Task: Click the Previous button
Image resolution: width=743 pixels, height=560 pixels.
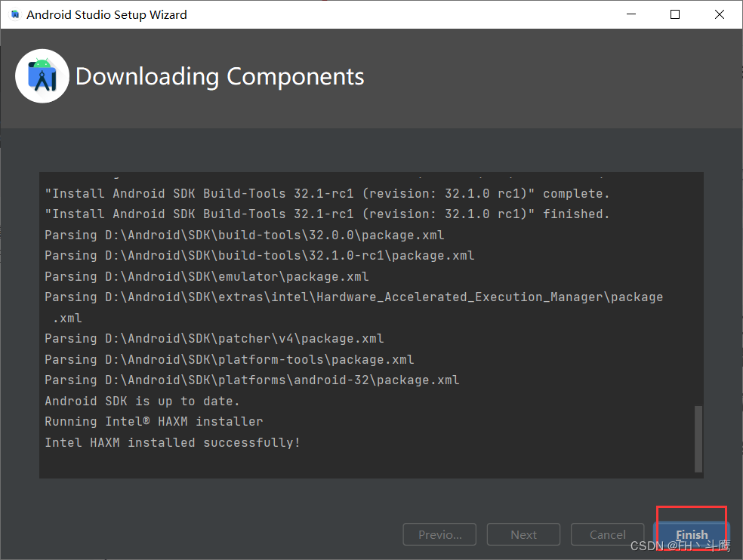Action: click(439, 534)
